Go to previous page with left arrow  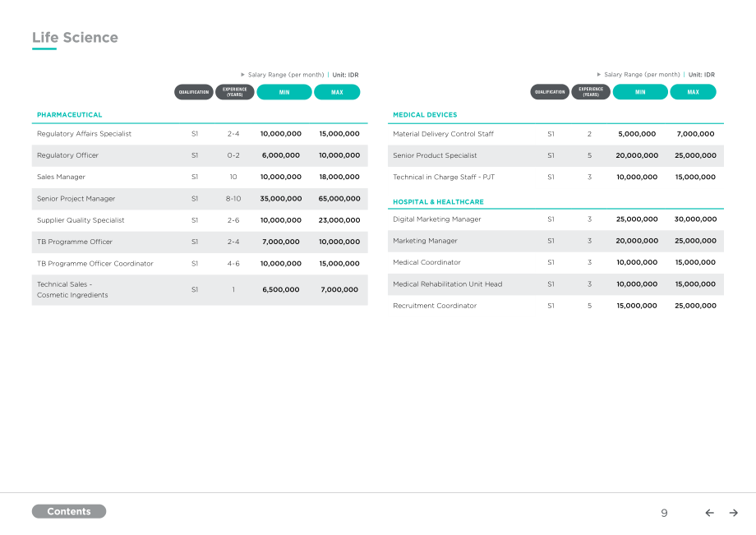click(x=709, y=513)
